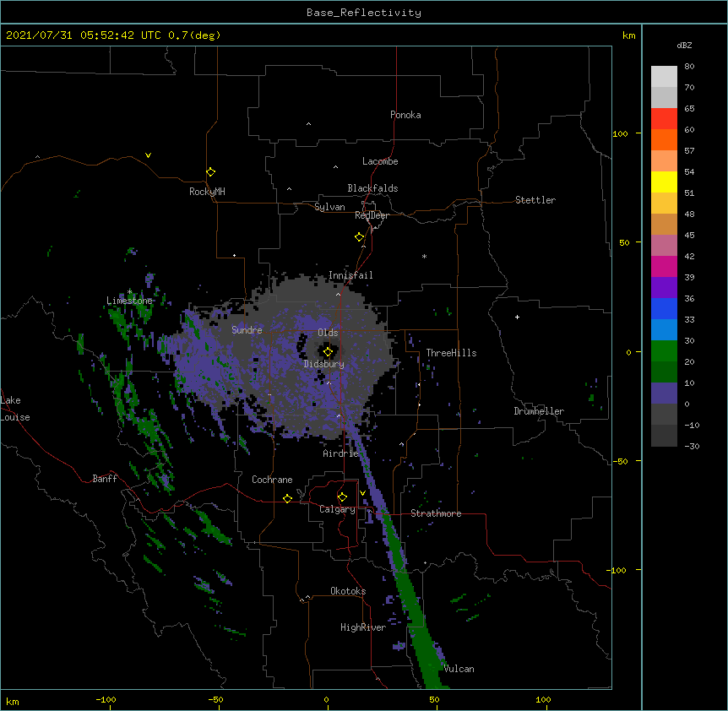Click the Calgary city label
This screenshot has height=711, width=728.
click(337, 509)
